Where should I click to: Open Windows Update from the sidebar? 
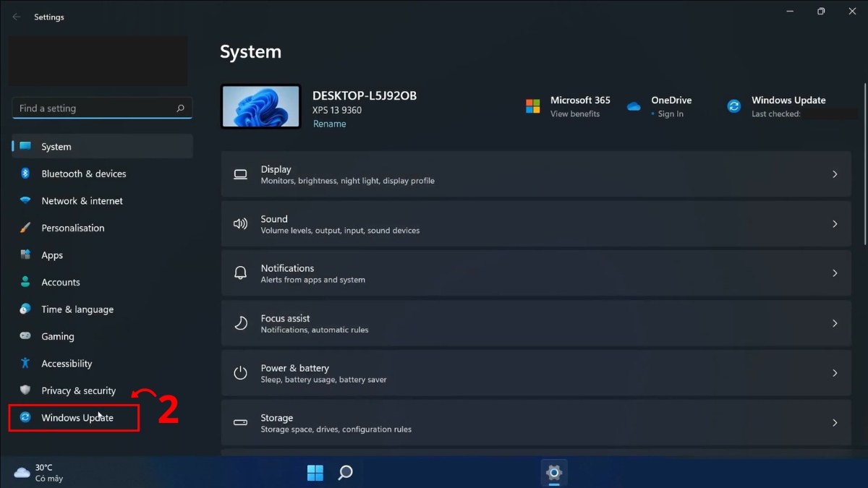tap(77, 417)
